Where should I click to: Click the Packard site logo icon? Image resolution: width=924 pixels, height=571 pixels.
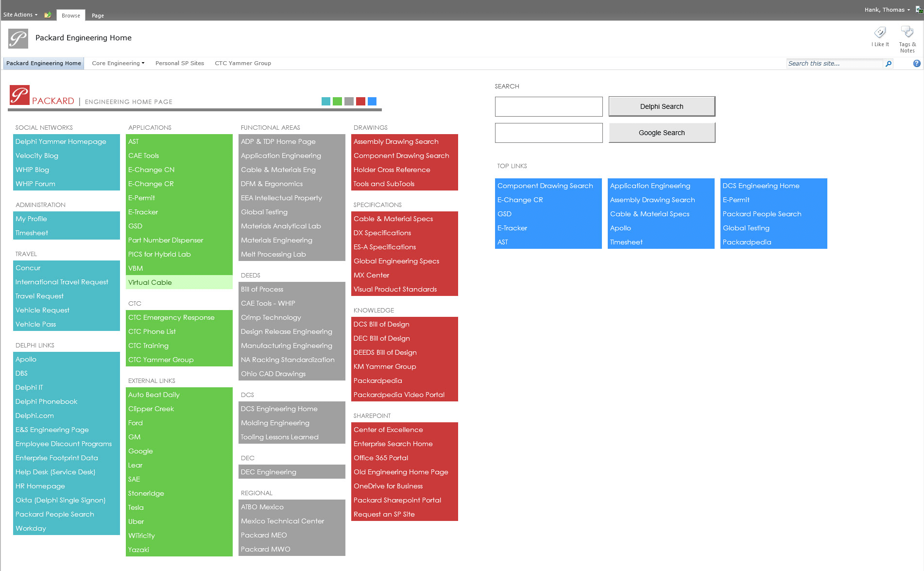pyautogui.click(x=18, y=38)
